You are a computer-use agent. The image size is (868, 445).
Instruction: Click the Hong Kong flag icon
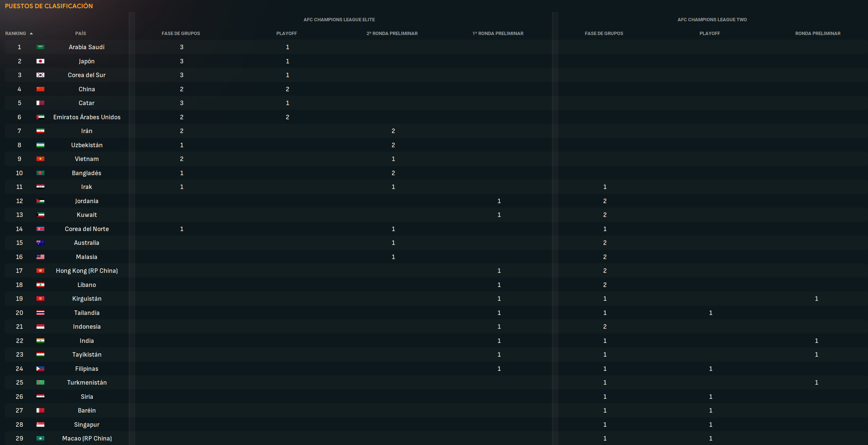coord(40,271)
